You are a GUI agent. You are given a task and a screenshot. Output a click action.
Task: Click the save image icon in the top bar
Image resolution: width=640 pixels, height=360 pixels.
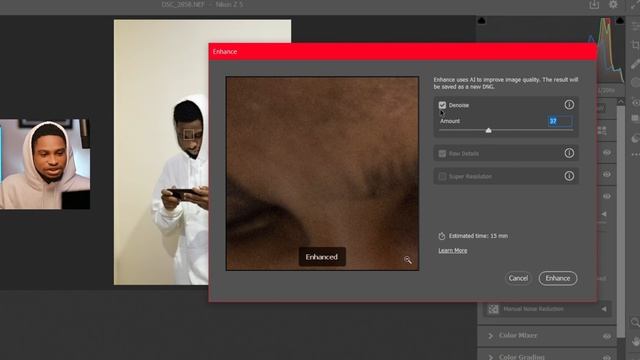(594, 4)
